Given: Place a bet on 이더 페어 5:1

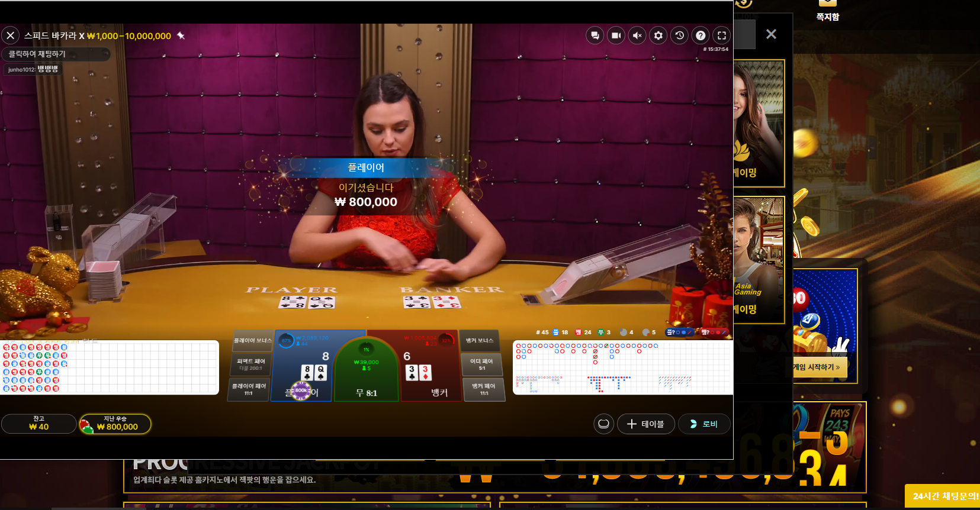Looking at the screenshot, I should tap(481, 364).
